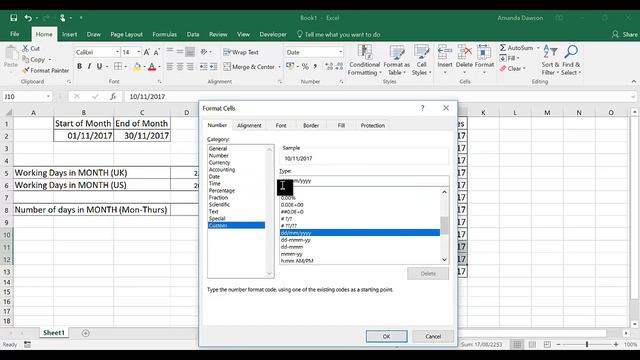Open Find & Select

coord(571,60)
